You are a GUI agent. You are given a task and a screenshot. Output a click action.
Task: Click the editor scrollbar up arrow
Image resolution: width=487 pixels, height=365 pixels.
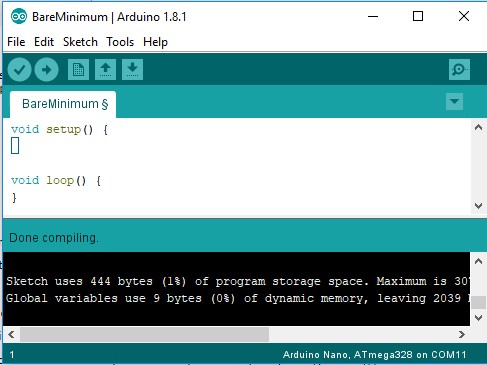pyautogui.click(x=478, y=127)
